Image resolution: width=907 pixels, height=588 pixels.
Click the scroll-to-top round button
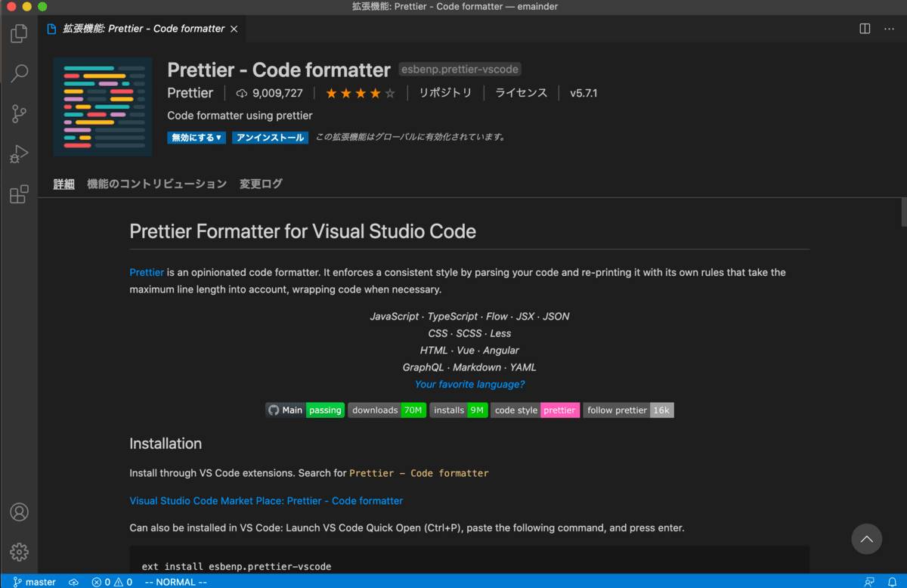(866, 539)
